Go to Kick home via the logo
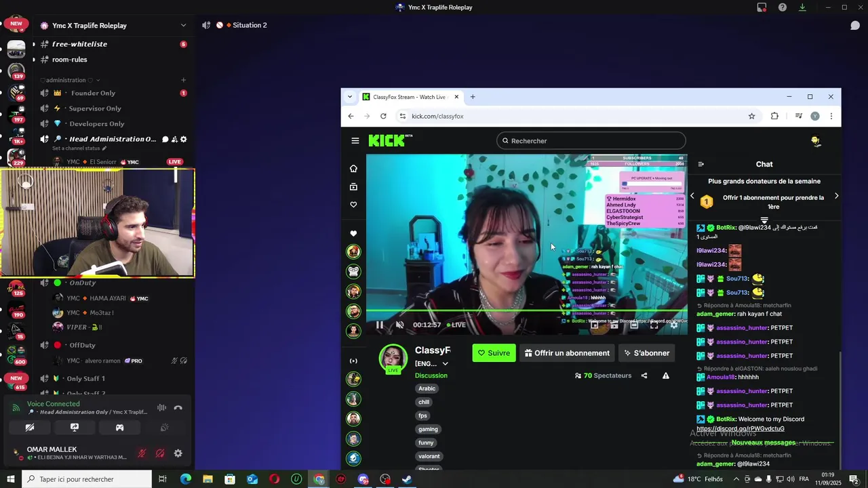868x488 pixels. point(390,140)
